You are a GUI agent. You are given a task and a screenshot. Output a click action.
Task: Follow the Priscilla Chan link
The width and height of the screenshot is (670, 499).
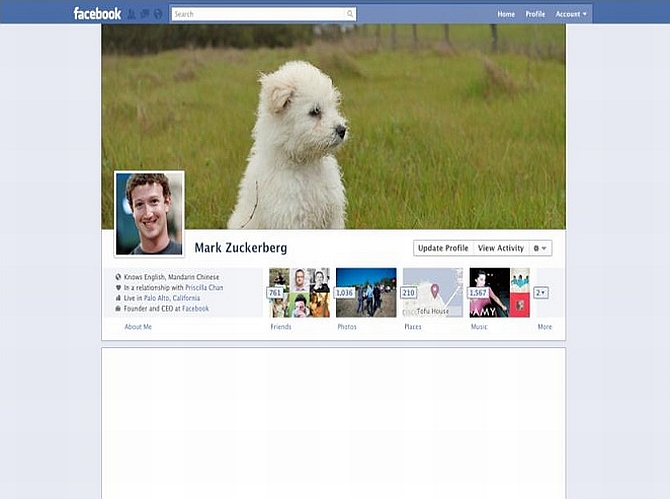click(x=204, y=288)
